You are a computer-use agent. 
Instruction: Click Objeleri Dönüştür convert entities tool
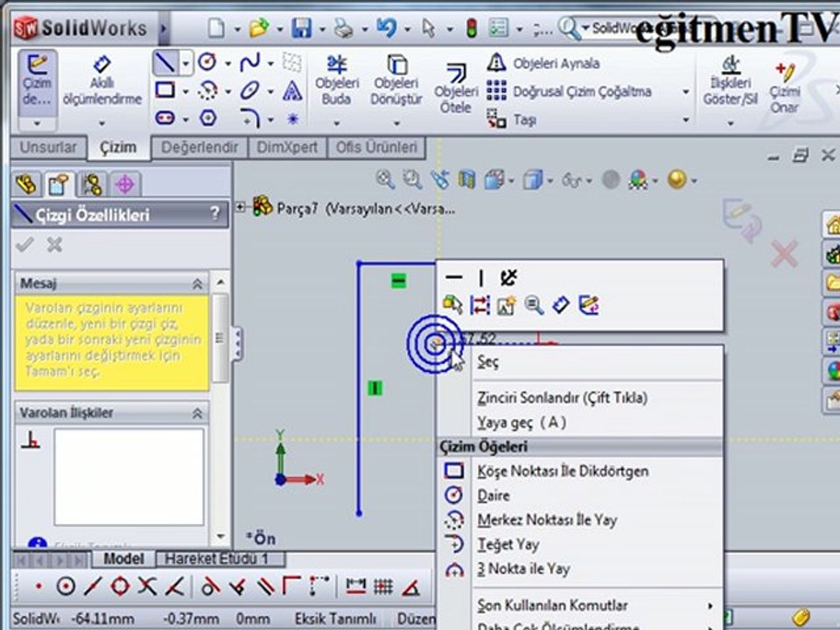396,80
